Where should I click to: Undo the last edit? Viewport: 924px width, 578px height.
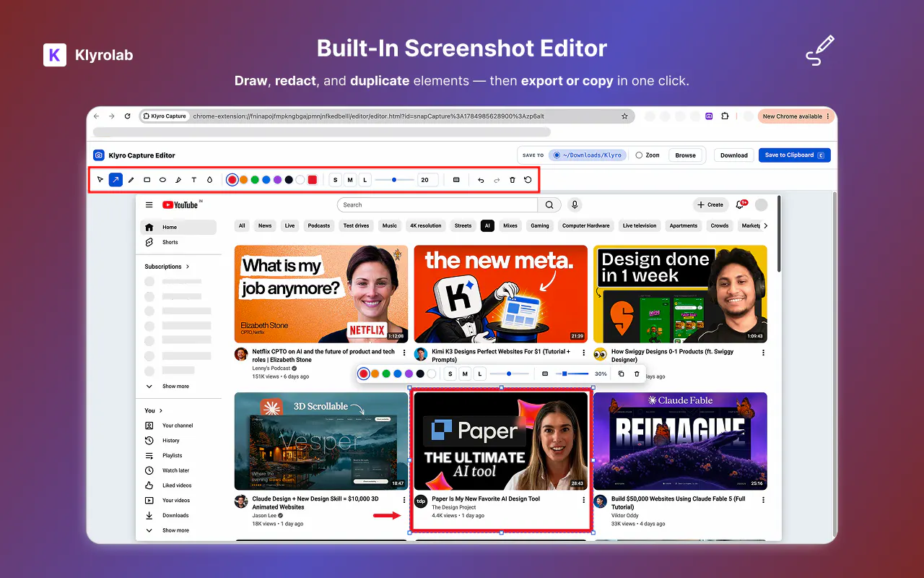click(481, 180)
